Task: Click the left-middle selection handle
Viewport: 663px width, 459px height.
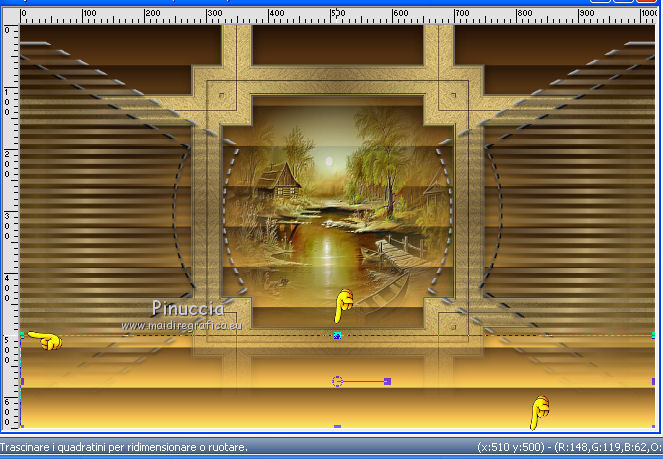Action: [22, 381]
